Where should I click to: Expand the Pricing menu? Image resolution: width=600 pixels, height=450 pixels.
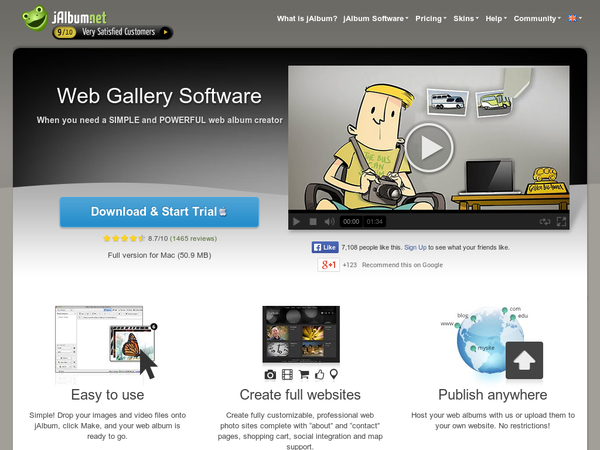(x=430, y=18)
